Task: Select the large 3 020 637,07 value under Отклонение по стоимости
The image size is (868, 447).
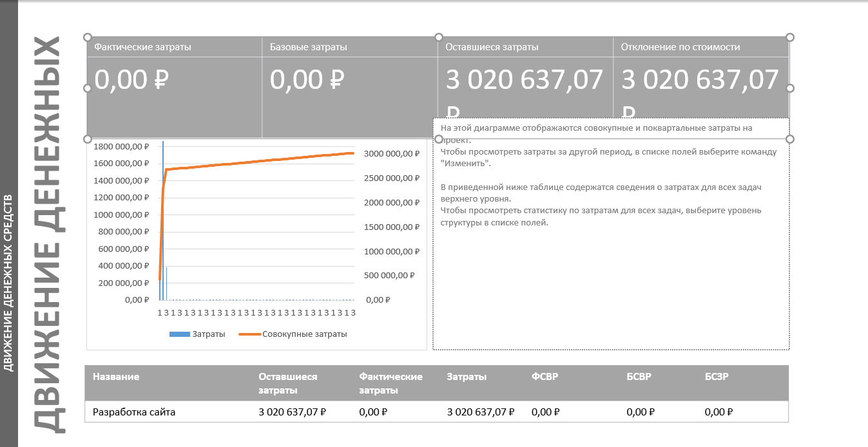Action: pyautogui.click(x=700, y=80)
